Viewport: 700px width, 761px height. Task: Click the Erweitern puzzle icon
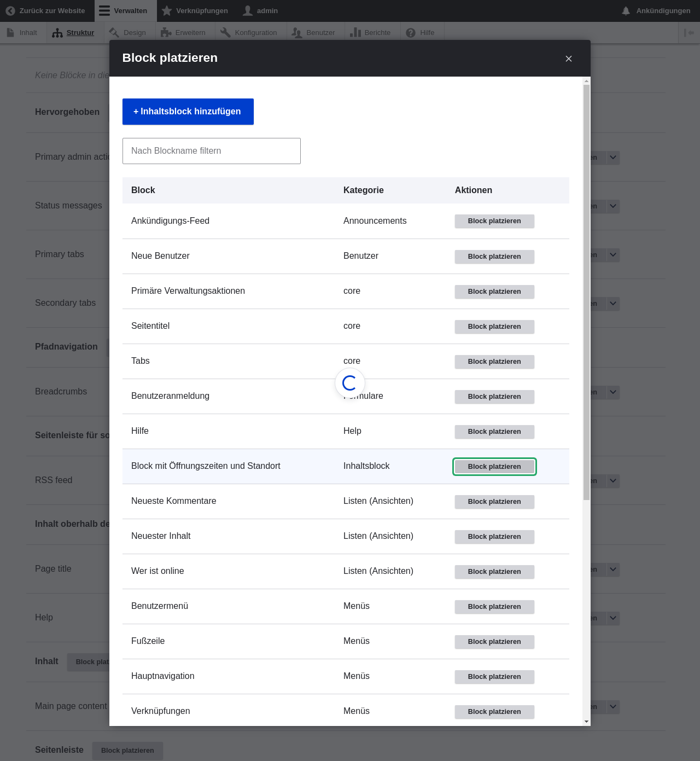pos(166,33)
